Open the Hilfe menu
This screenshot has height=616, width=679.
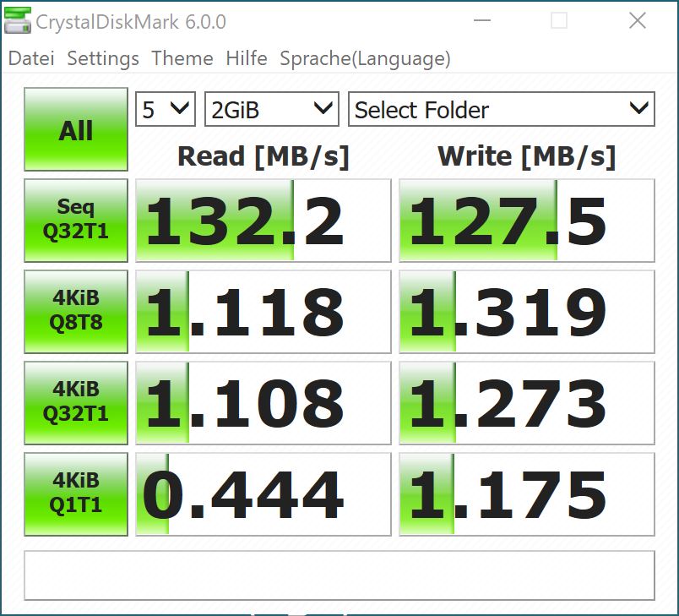247,58
